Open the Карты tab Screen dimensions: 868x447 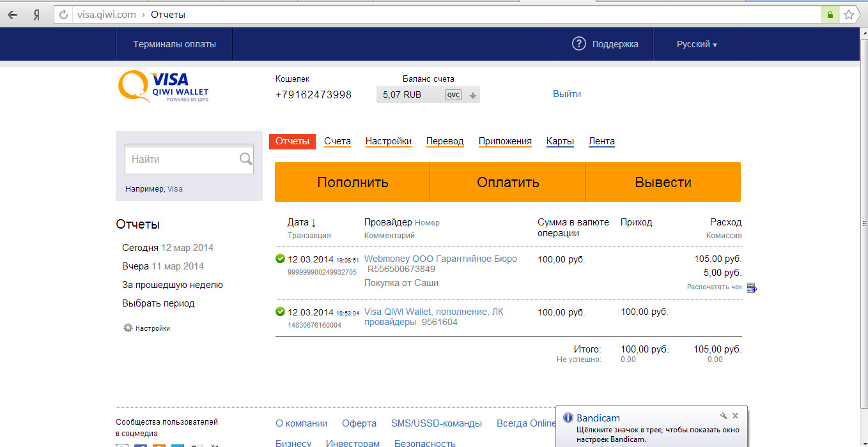coord(560,141)
